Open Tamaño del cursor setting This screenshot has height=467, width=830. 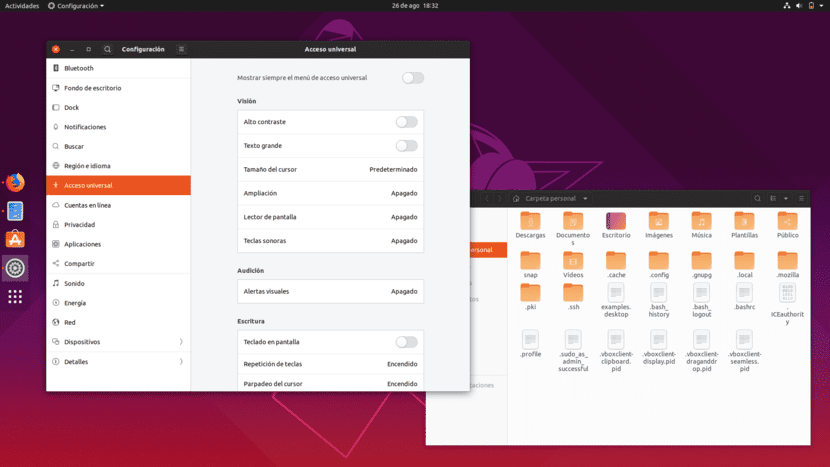point(330,169)
